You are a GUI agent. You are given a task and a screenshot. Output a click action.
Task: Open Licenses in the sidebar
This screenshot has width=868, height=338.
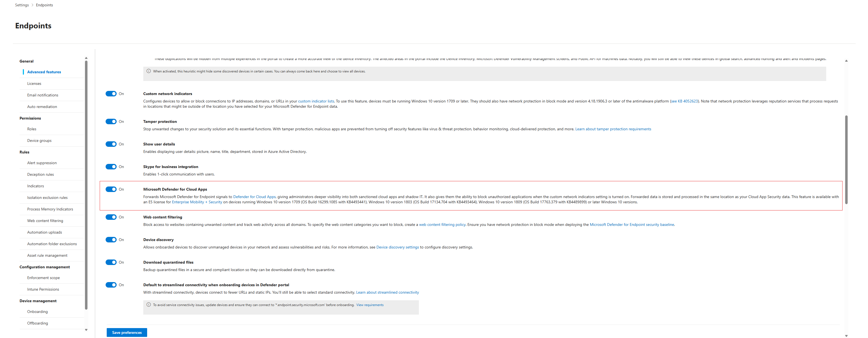[34, 84]
